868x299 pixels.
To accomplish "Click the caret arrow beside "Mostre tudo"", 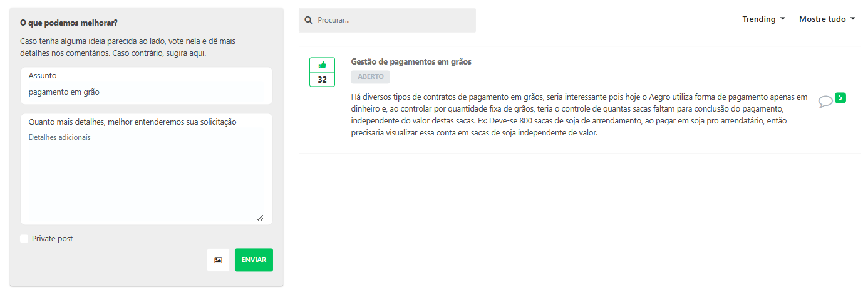I will [853, 19].
